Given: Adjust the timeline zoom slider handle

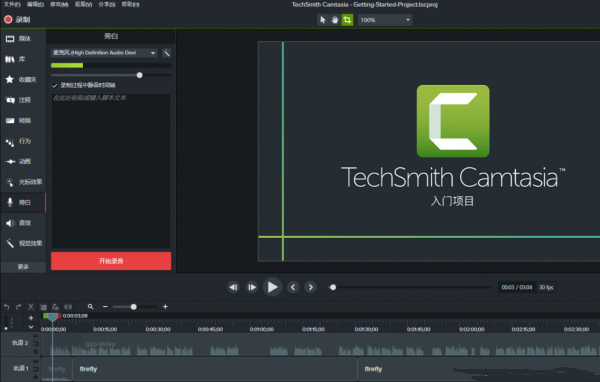Looking at the screenshot, I should click(x=134, y=307).
